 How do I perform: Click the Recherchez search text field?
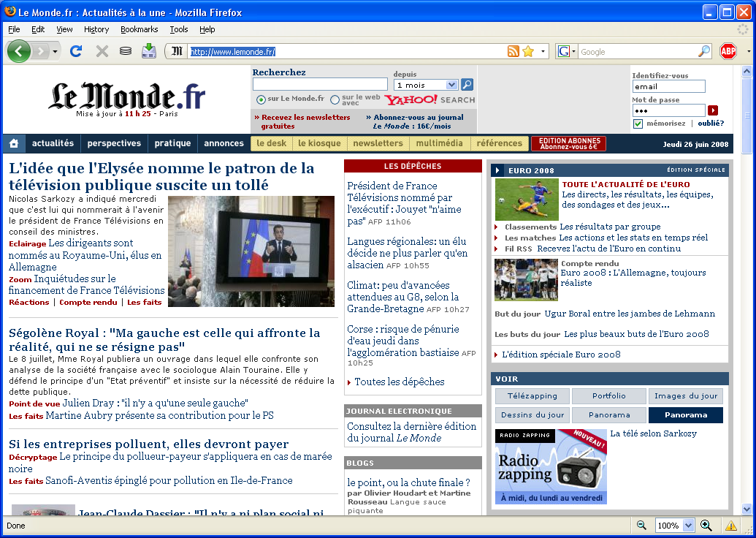(320, 85)
